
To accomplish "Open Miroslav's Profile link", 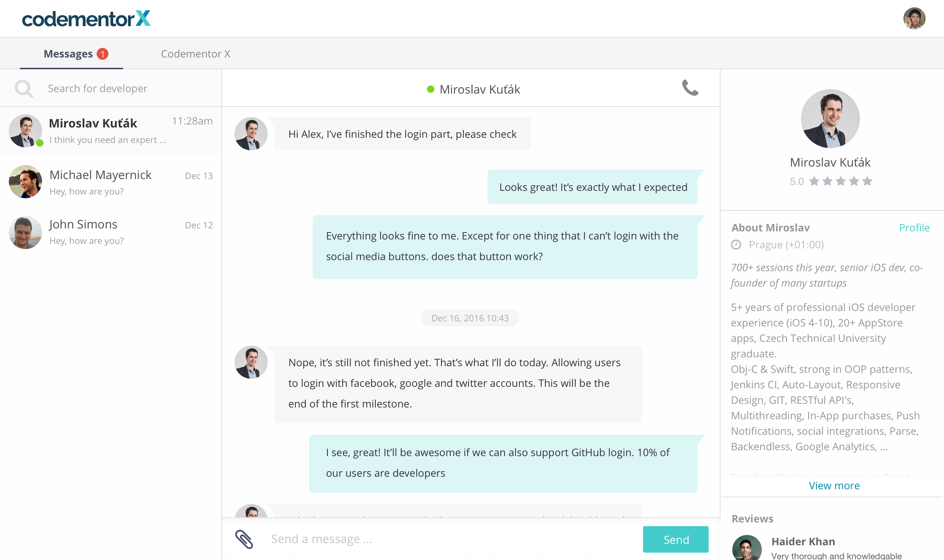I will tap(914, 228).
